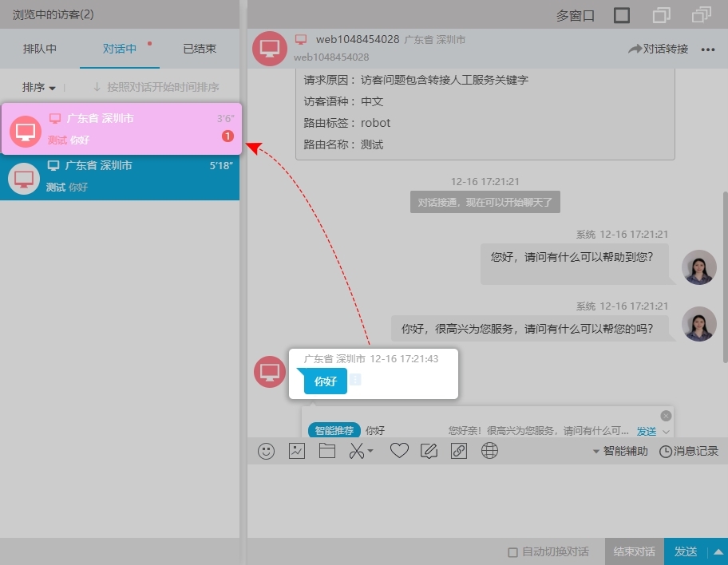
Task: Switch to single window layout
Action: click(621, 14)
